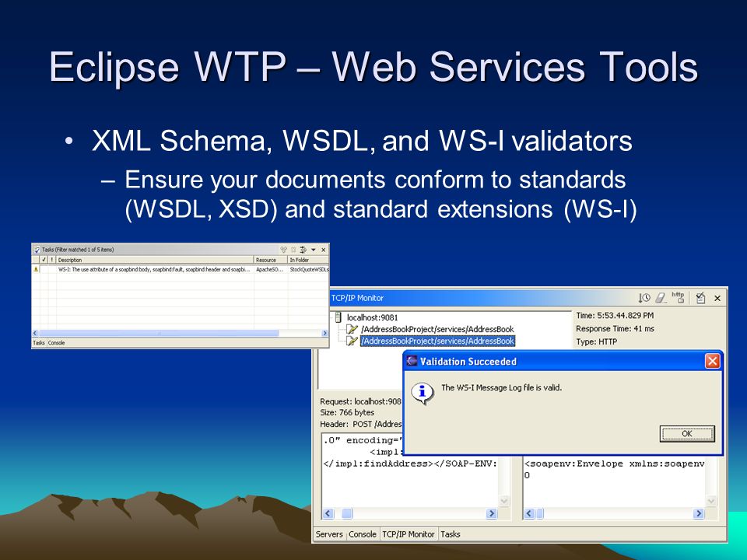Close the TCP/IP Monitor view

[x=717, y=298]
